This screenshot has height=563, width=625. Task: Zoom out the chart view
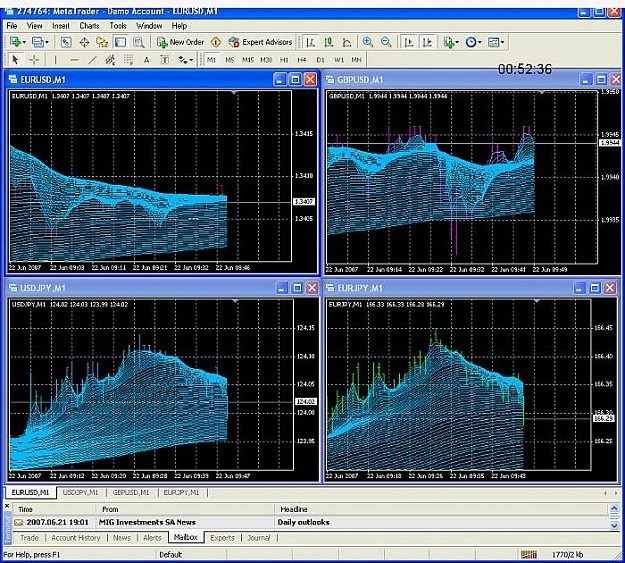(x=386, y=42)
